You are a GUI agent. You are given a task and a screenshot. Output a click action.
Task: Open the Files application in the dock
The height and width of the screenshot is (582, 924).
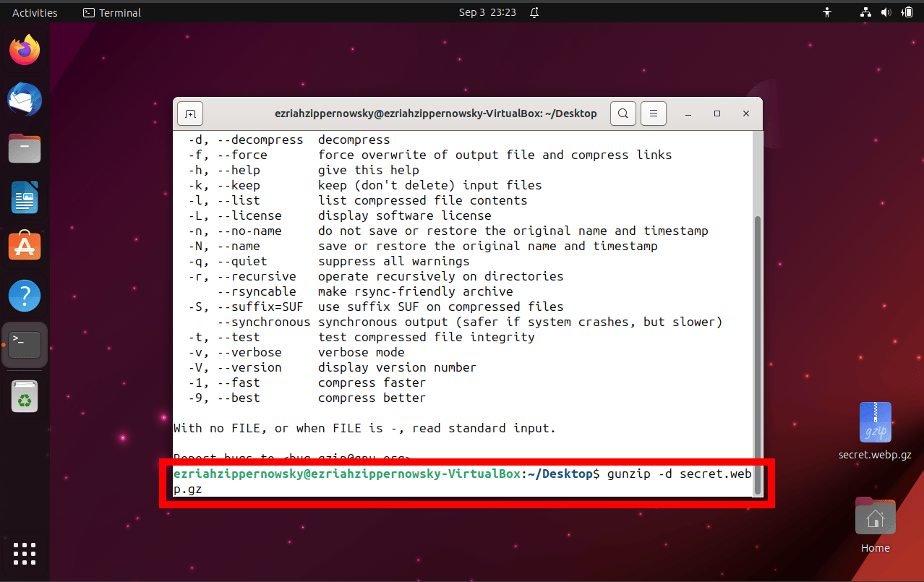[x=24, y=148]
